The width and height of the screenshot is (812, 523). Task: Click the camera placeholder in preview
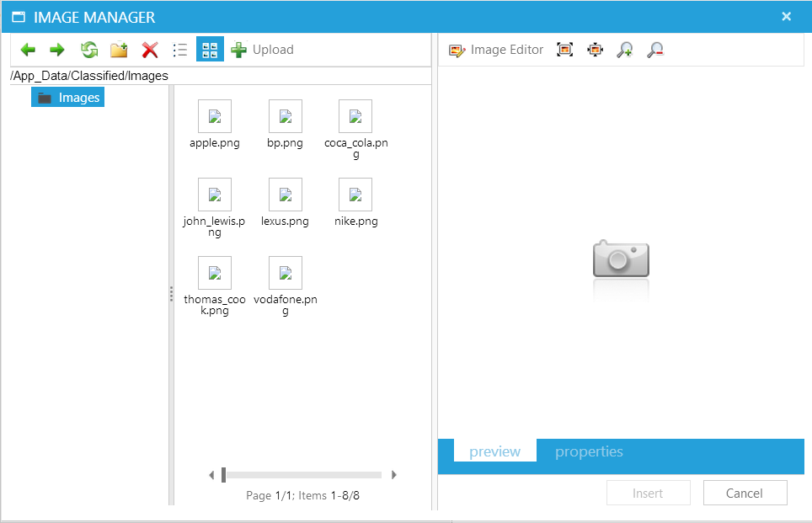621,259
